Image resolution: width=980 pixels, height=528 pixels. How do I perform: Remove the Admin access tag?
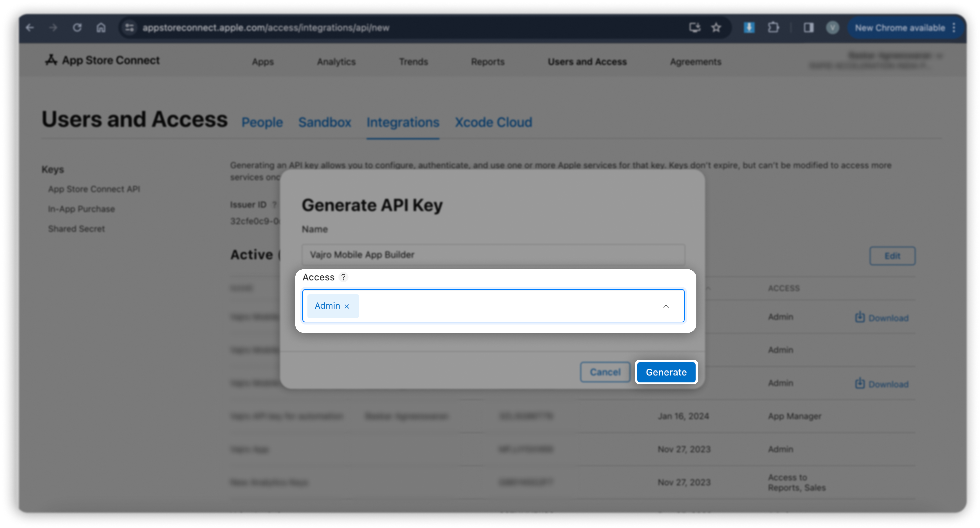[x=347, y=306]
